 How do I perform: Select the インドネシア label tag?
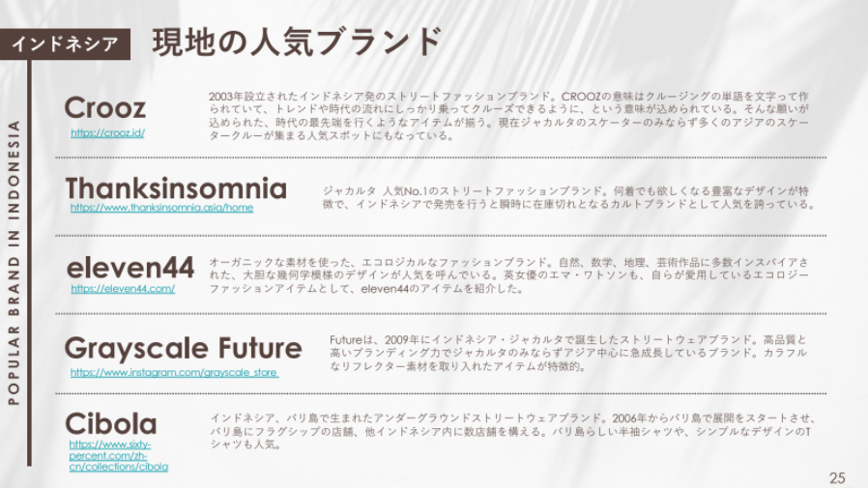tap(66, 44)
